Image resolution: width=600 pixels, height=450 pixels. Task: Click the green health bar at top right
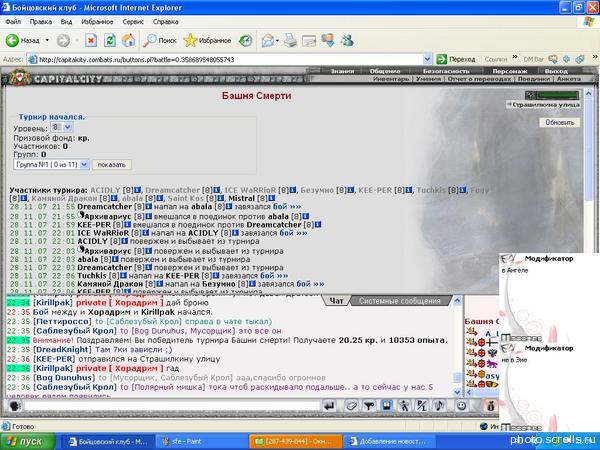tap(558, 95)
